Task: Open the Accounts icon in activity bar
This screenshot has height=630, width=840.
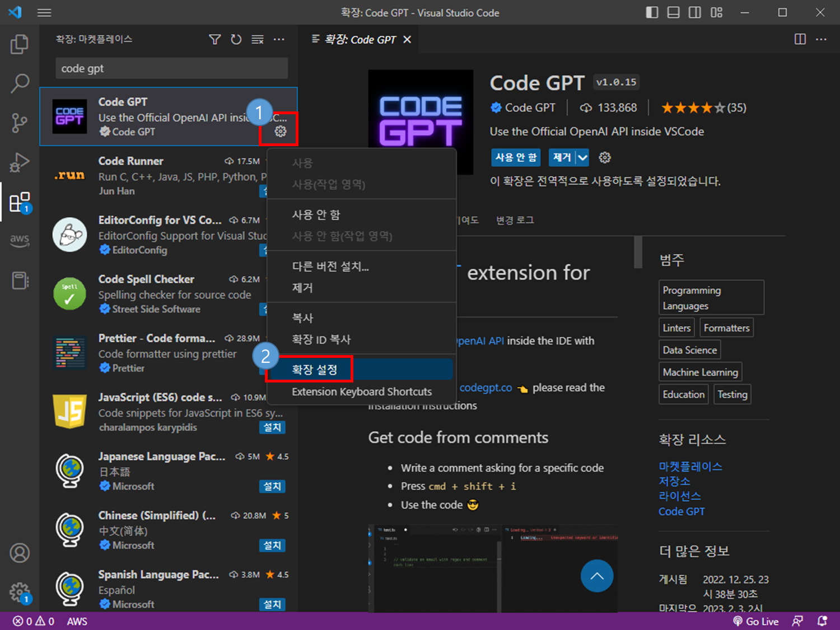Action: pyautogui.click(x=20, y=553)
